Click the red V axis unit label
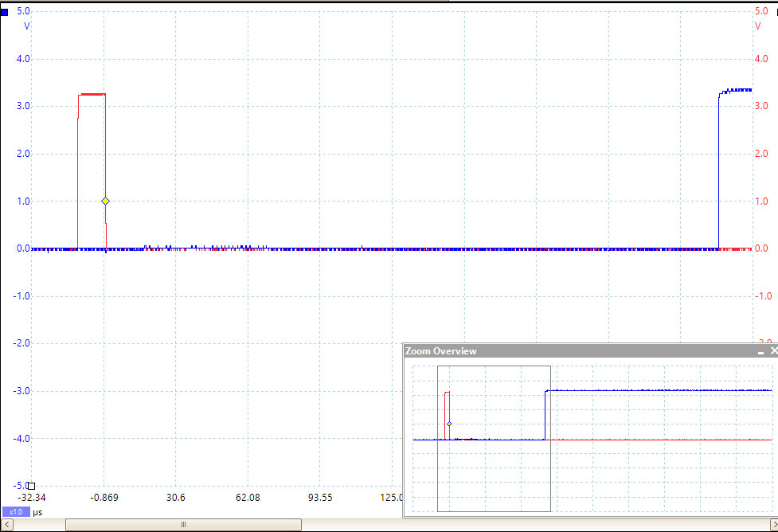This screenshot has width=778, height=532. pyautogui.click(x=757, y=25)
